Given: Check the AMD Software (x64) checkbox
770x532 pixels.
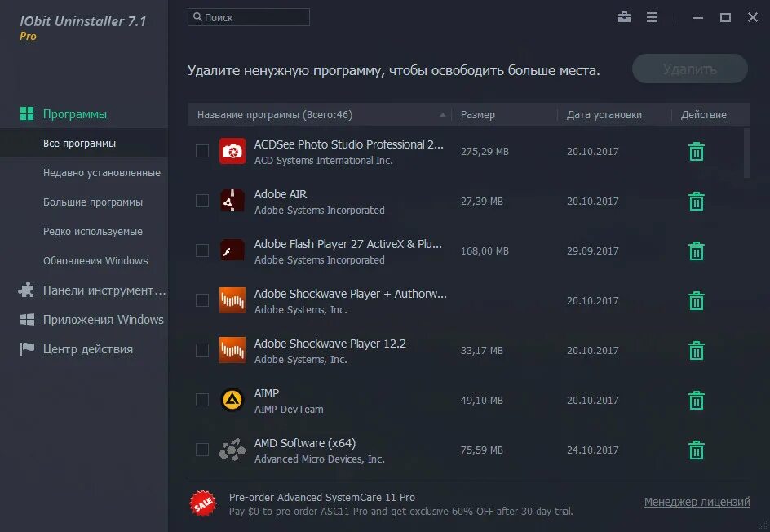Looking at the screenshot, I should (x=202, y=450).
